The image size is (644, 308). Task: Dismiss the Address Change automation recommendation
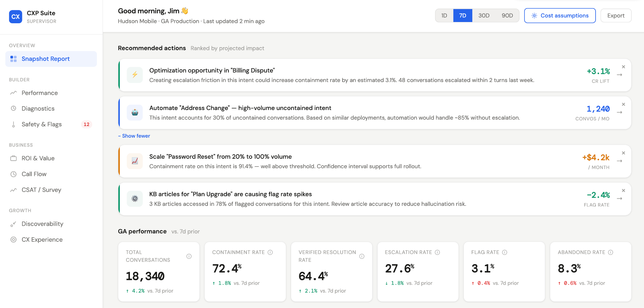(x=623, y=104)
